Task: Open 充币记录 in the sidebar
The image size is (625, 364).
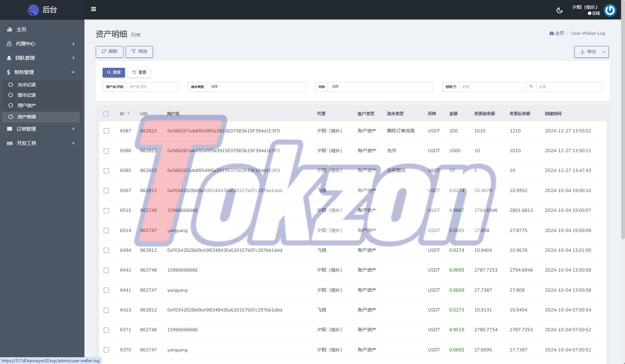Action: tap(27, 85)
